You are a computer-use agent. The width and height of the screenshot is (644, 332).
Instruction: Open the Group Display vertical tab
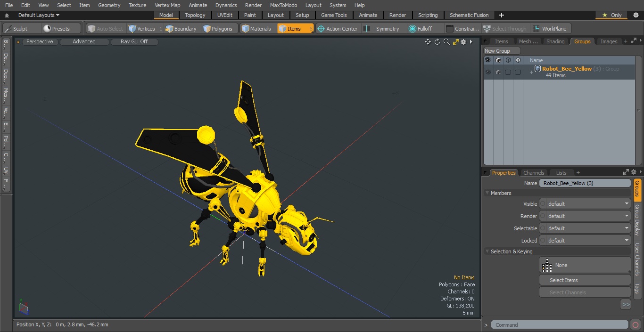pos(637,220)
